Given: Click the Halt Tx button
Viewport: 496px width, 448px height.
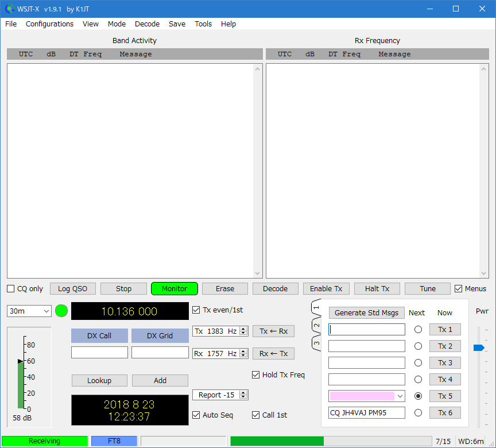Looking at the screenshot, I should (377, 288).
